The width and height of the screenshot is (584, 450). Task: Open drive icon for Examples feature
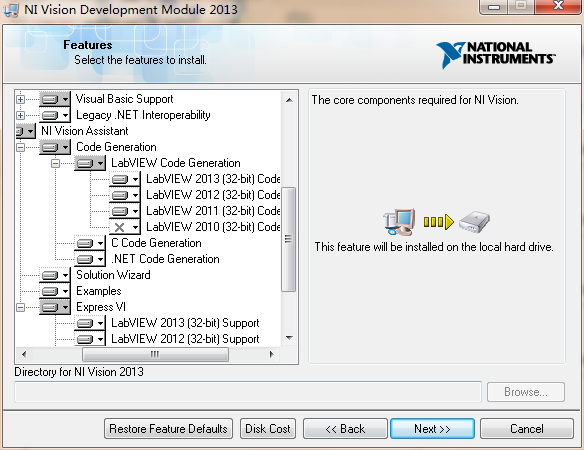coord(55,291)
